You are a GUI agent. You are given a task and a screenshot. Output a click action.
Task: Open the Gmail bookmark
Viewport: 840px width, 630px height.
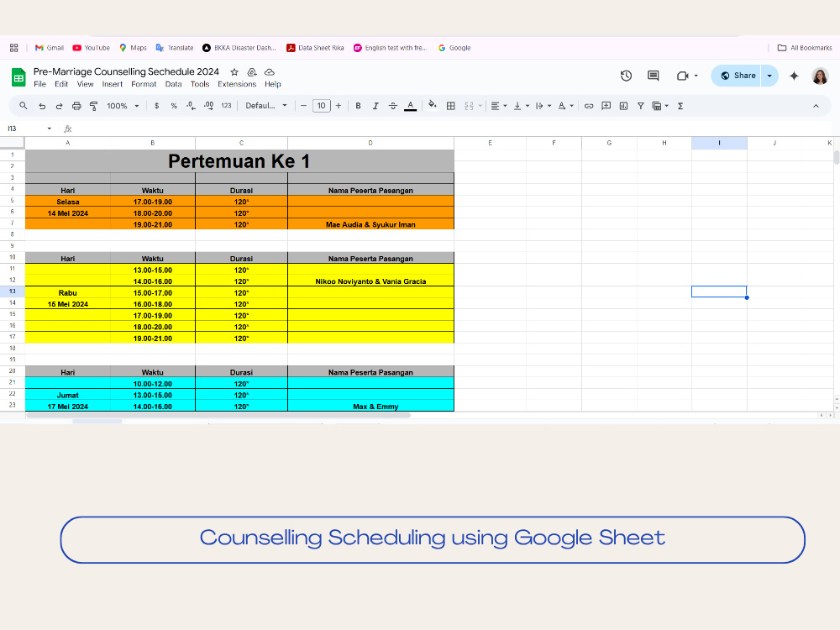tap(50, 48)
